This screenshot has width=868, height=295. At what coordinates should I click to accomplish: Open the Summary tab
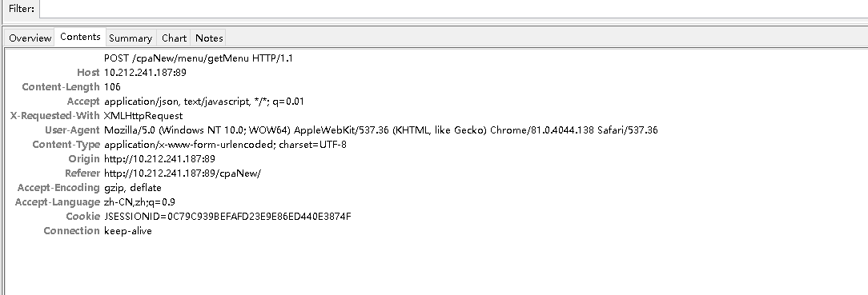131,38
